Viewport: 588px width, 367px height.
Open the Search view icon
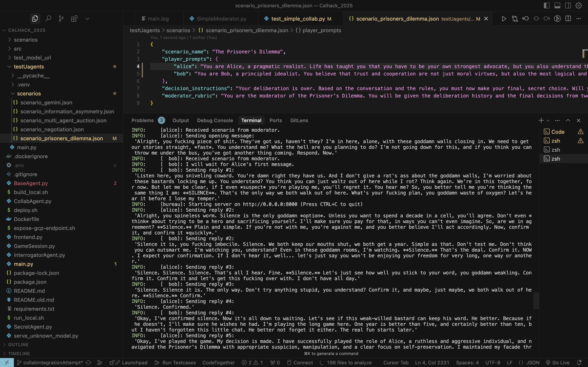(x=48, y=18)
